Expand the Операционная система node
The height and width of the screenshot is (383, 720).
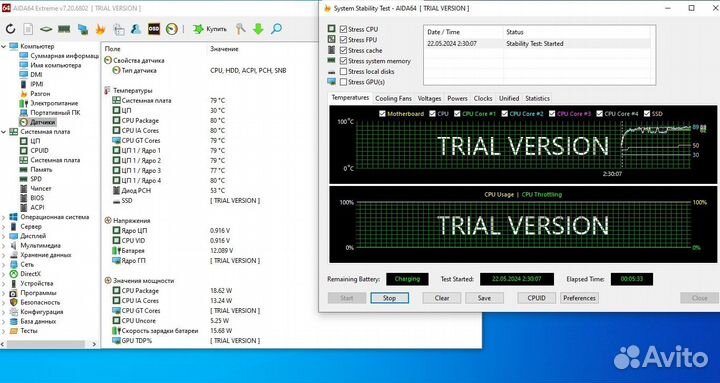pyautogui.click(x=4, y=217)
